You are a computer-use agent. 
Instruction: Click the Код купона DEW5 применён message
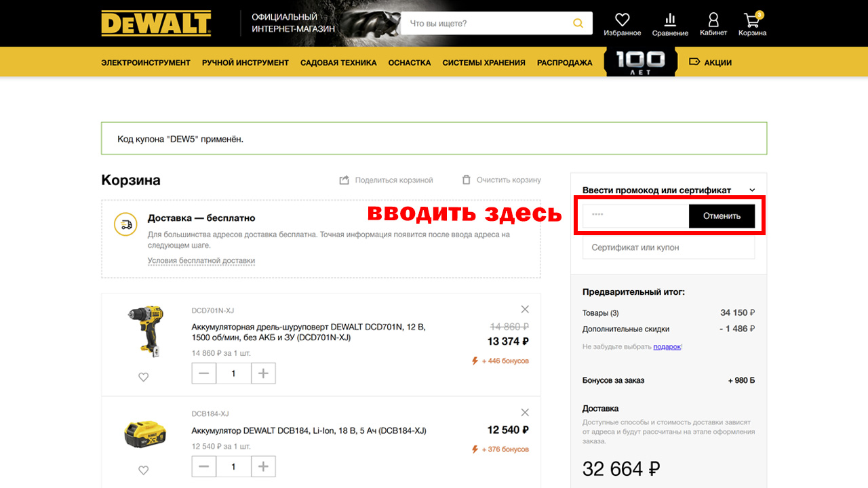180,139
